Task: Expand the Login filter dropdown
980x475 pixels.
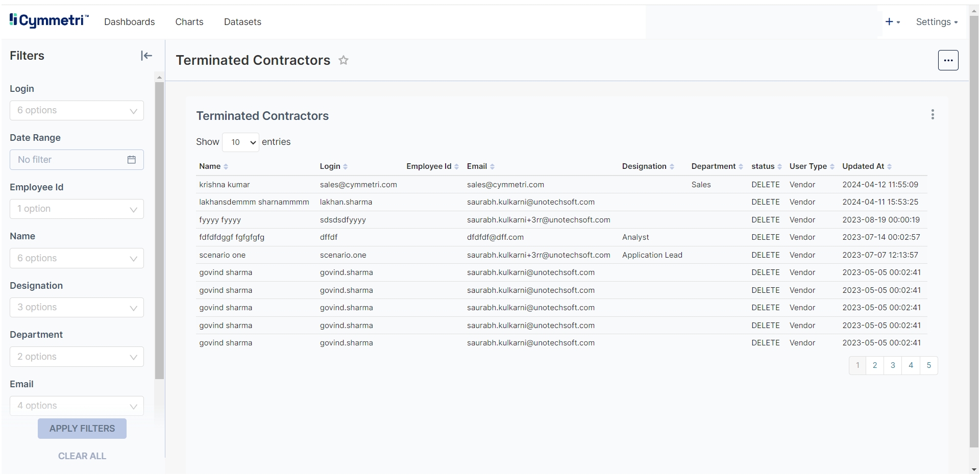Action: coord(77,111)
